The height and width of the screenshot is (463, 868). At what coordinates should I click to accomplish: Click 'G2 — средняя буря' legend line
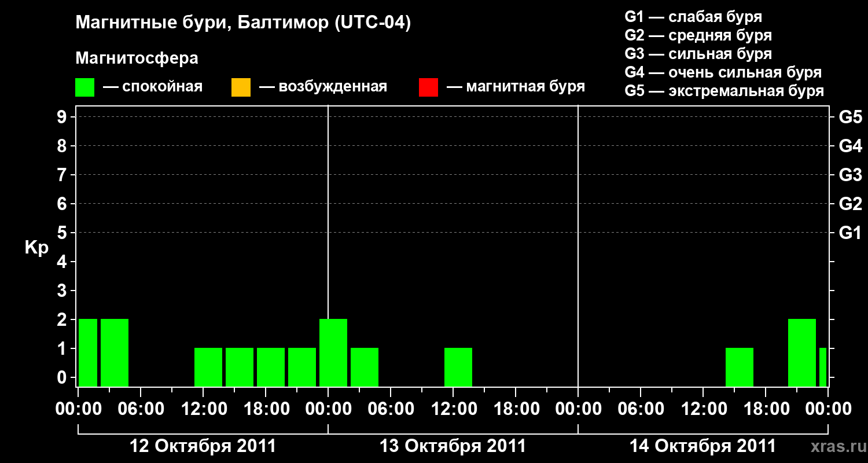pos(698,35)
